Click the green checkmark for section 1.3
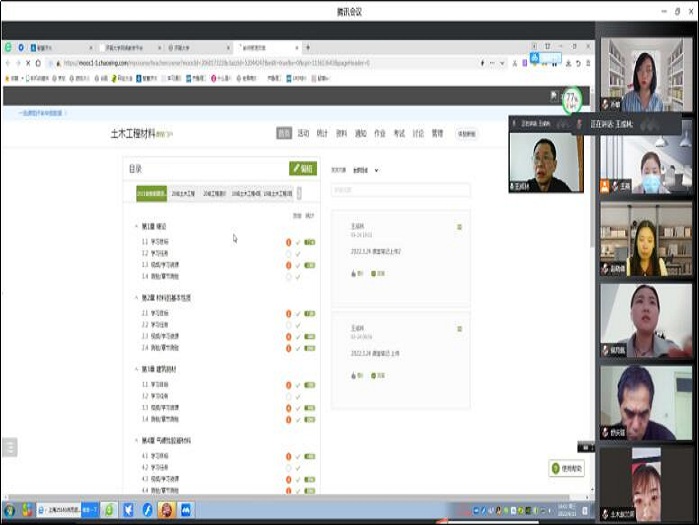 tap(298, 265)
